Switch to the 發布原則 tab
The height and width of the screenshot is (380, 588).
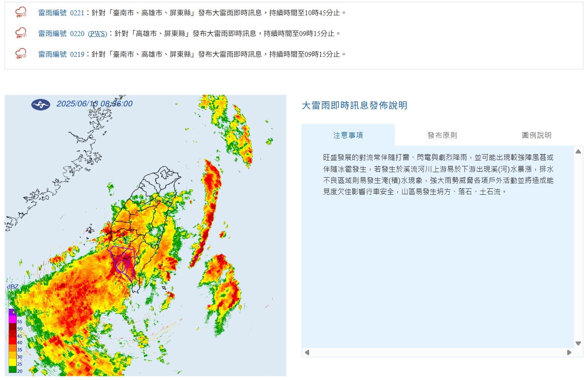pyautogui.click(x=442, y=135)
